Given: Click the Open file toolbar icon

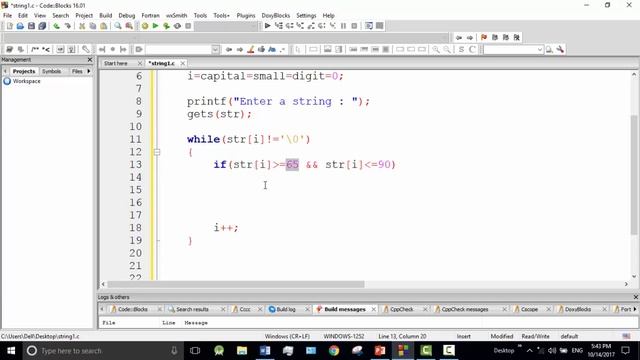Looking at the screenshot, I should 20,26.
